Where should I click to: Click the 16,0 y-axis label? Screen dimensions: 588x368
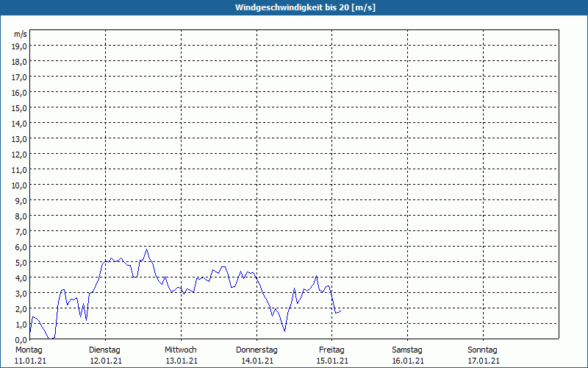pyautogui.click(x=20, y=93)
